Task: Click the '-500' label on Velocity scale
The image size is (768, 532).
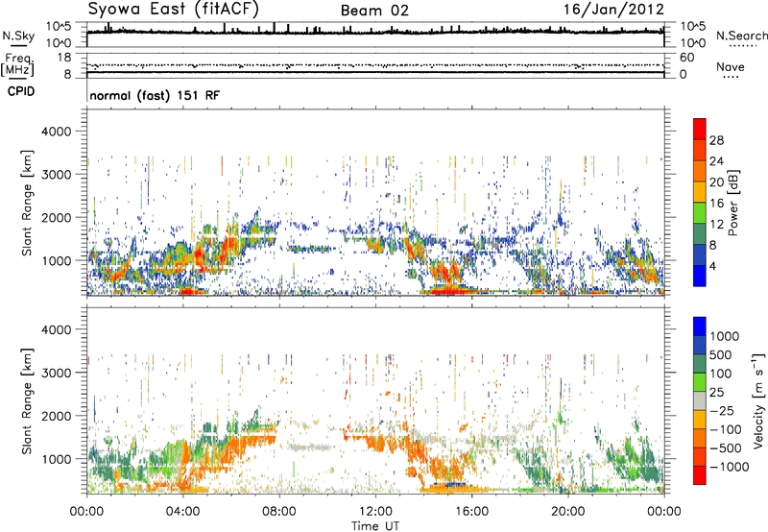Action: [726, 448]
